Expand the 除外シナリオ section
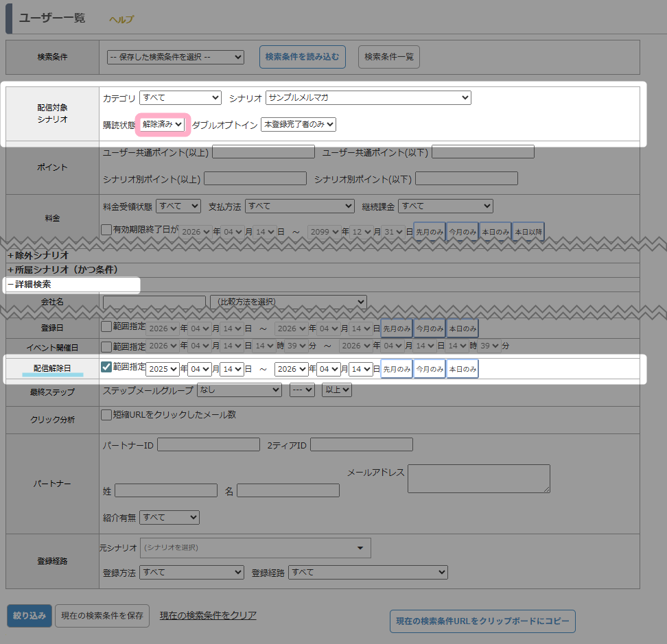 38,255
